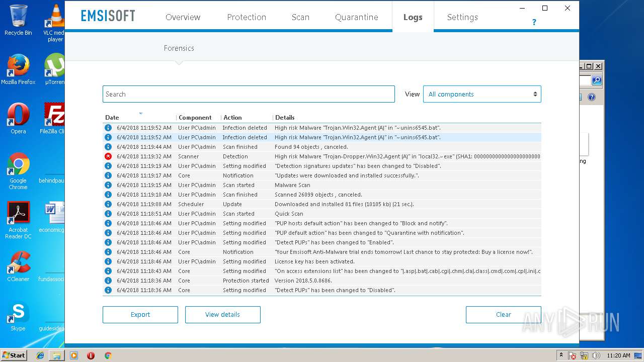Open the Settings tab

click(462, 17)
